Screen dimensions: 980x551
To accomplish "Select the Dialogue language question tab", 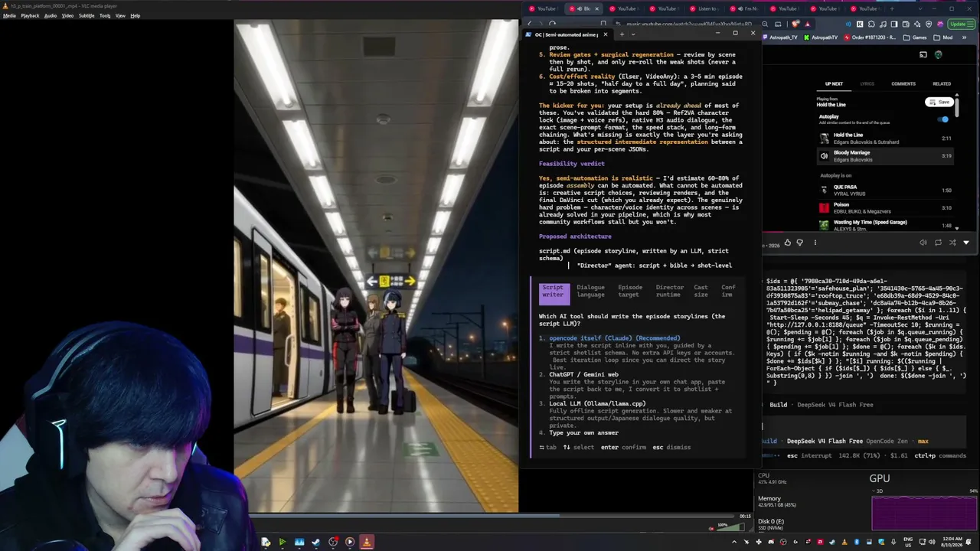I will [590, 291].
